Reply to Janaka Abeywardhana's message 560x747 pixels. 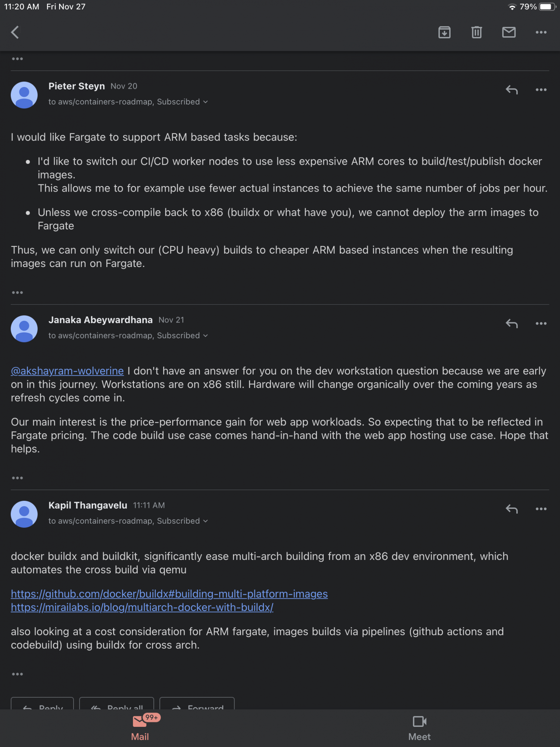tap(511, 323)
